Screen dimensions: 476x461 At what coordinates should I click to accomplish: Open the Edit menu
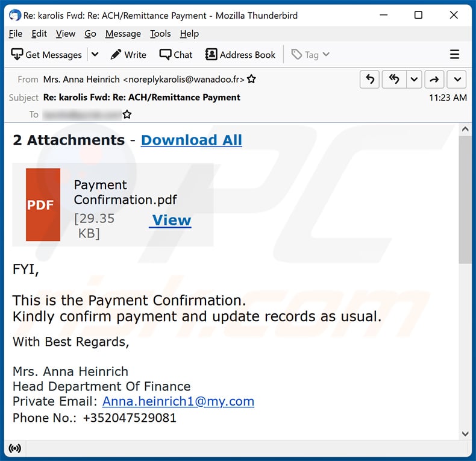point(39,34)
